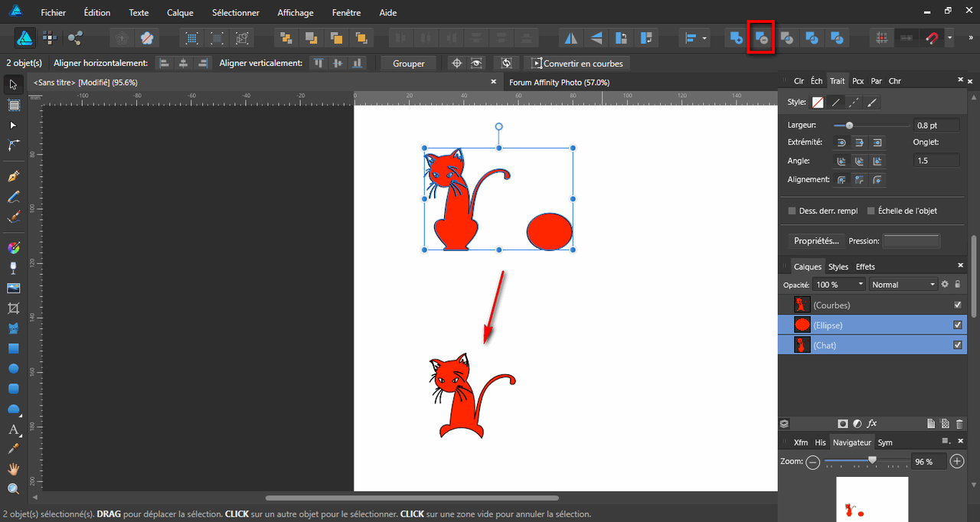
Task: Open the snapping options dropdown arrow
Action: (x=949, y=38)
